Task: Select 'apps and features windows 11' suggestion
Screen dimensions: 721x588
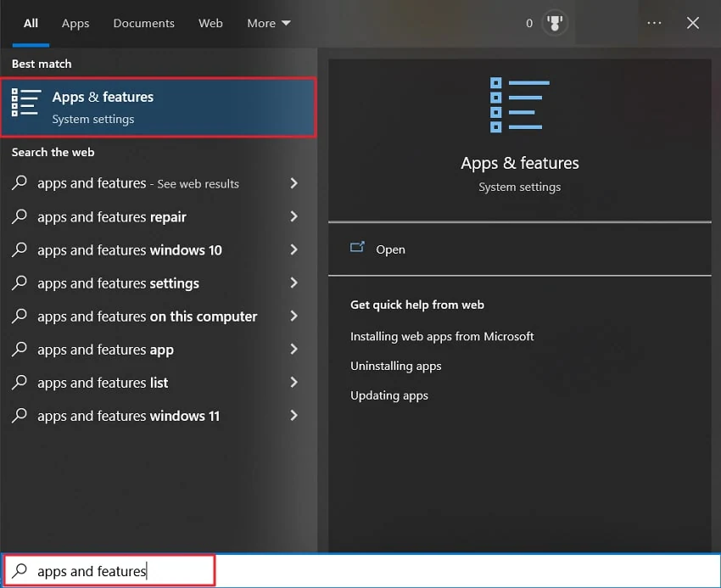Action: point(129,416)
